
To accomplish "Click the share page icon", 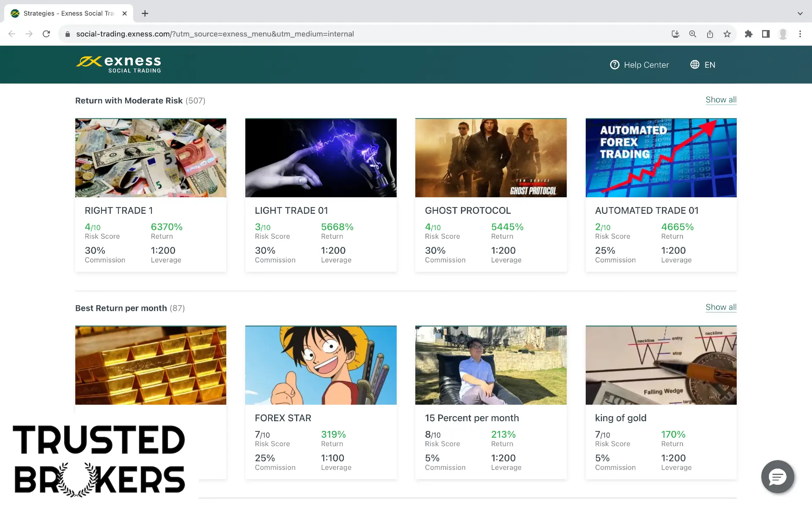I will click(710, 34).
